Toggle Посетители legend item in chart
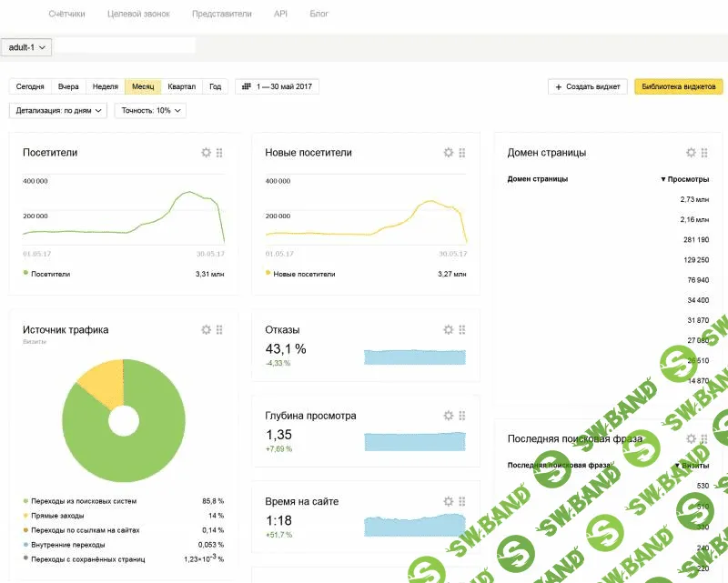 pyautogui.click(x=50, y=273)
